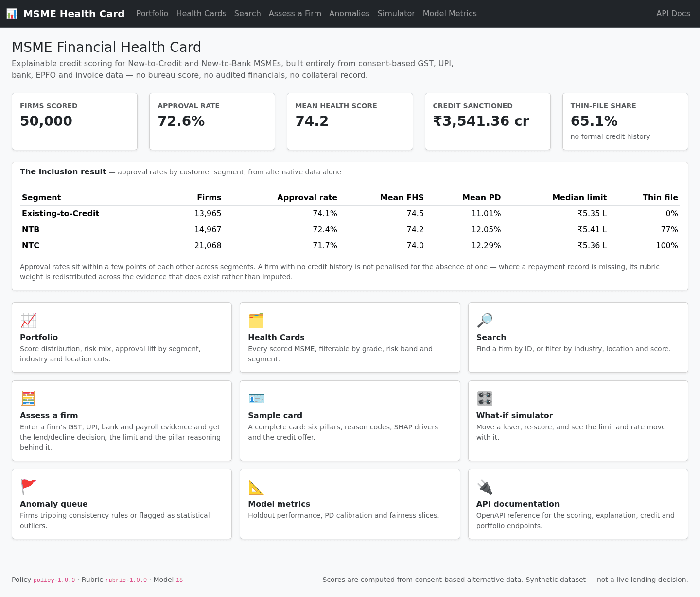The image size is (700, 597).
Task: Click the Approval rate column header
Action: 307,198
